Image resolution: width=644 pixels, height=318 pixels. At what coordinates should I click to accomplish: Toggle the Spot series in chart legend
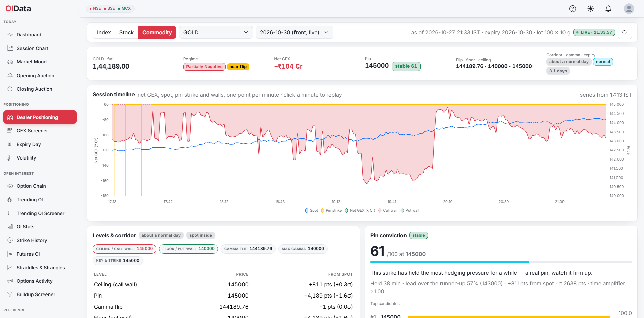point(311,211)
